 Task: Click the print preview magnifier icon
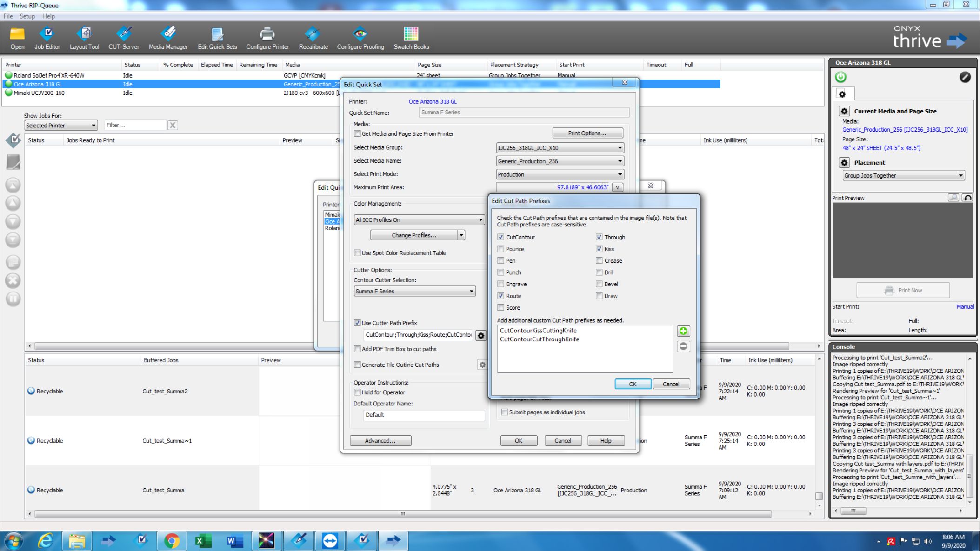coord(953,198)
